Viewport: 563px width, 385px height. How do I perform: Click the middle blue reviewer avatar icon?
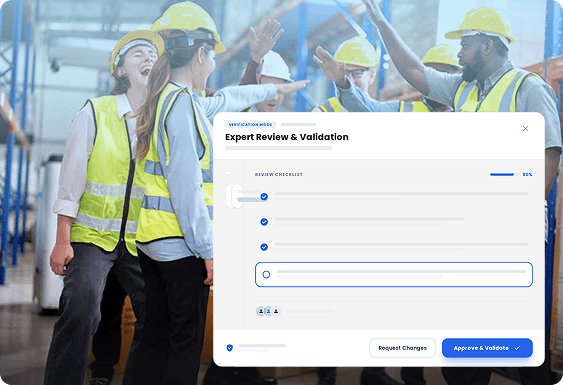(x=268, y=311)
